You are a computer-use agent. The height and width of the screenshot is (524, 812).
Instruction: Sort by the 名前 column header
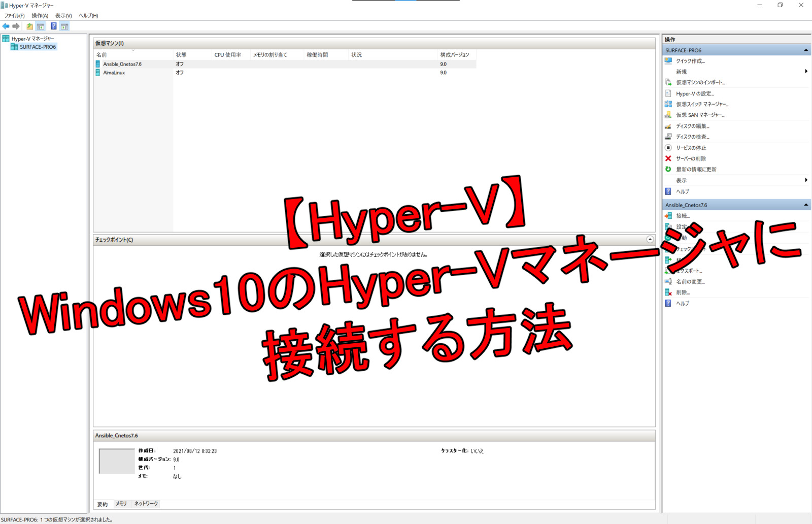[x=133, y=55]
